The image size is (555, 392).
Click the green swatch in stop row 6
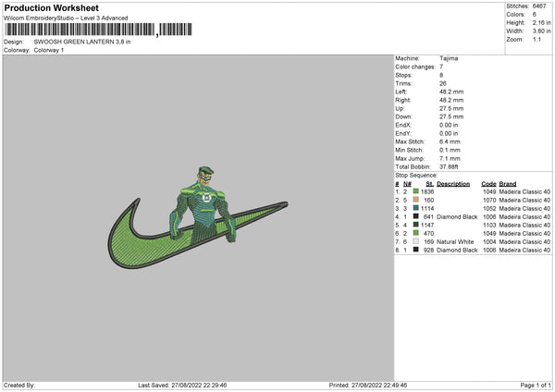pyautogui.click(x=416, y=233)
